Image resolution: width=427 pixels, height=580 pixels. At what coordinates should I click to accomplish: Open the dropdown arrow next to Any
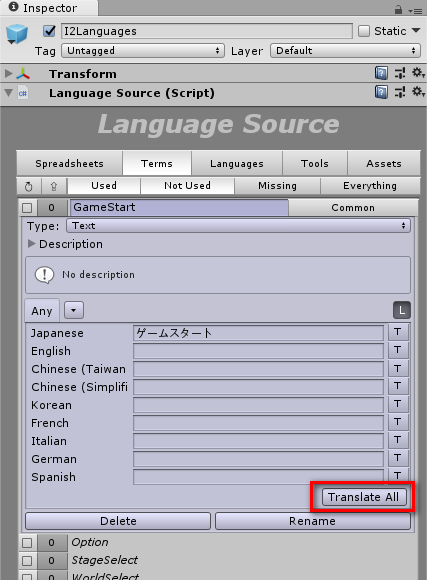point(74,310)
